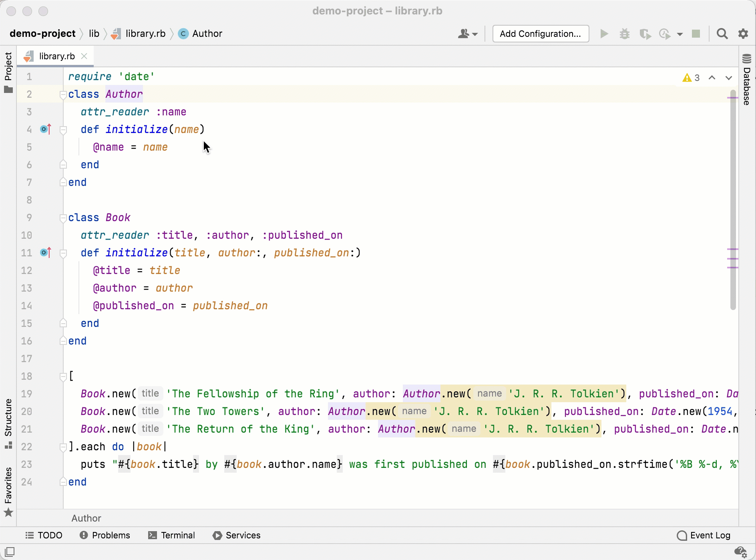Click the Run button in toolbar
Screen dimensions: 756x560
(604, 34)
